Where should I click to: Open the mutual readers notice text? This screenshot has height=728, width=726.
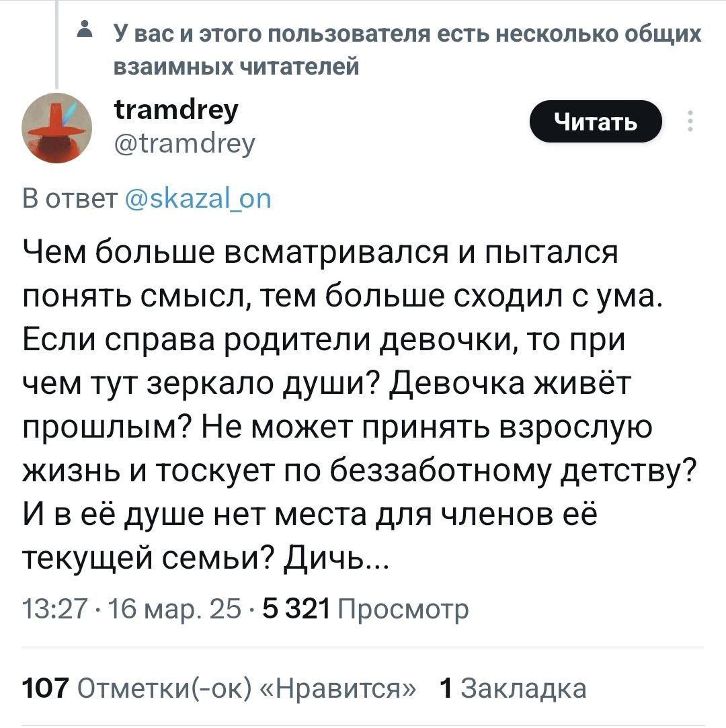pyautogui.click(x=407, y=50)
